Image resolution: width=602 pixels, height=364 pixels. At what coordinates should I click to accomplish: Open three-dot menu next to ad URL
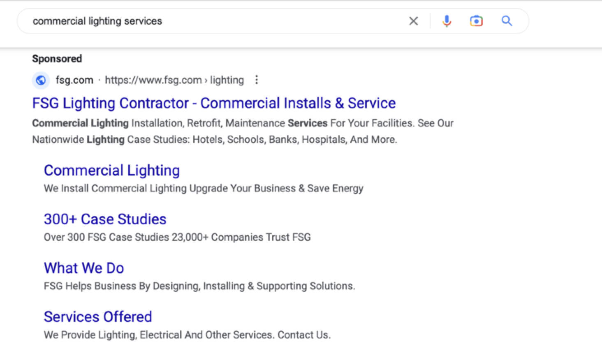coord(257,80)
